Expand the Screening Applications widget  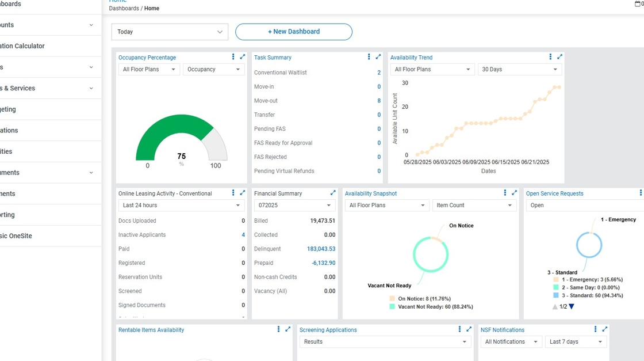(469, 329)
